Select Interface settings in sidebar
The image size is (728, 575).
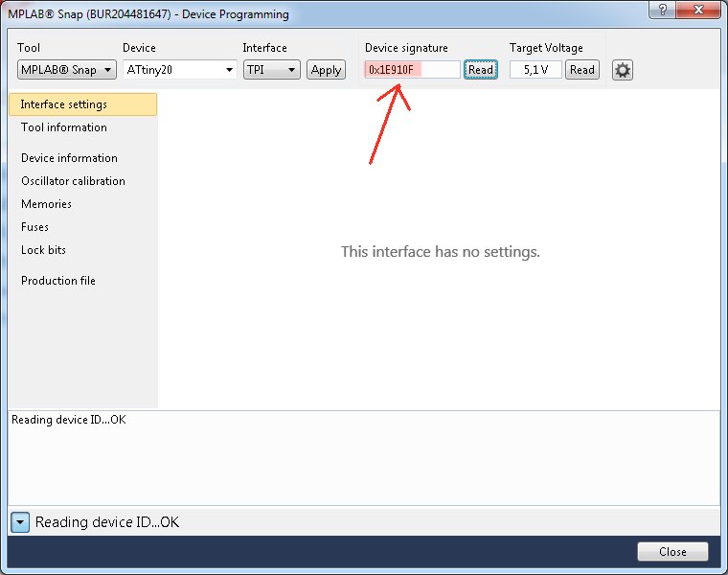pos(82,104)
